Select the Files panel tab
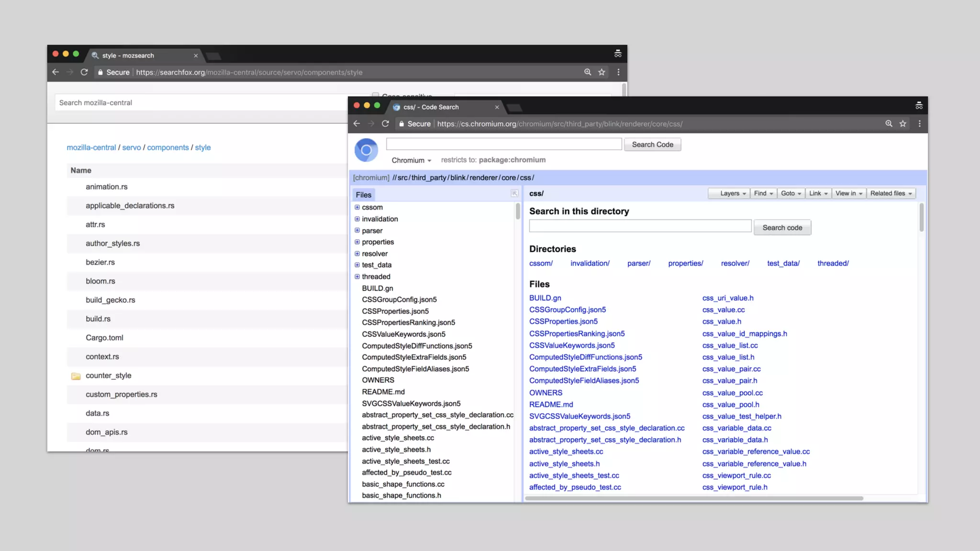 (x=364, y=195)
